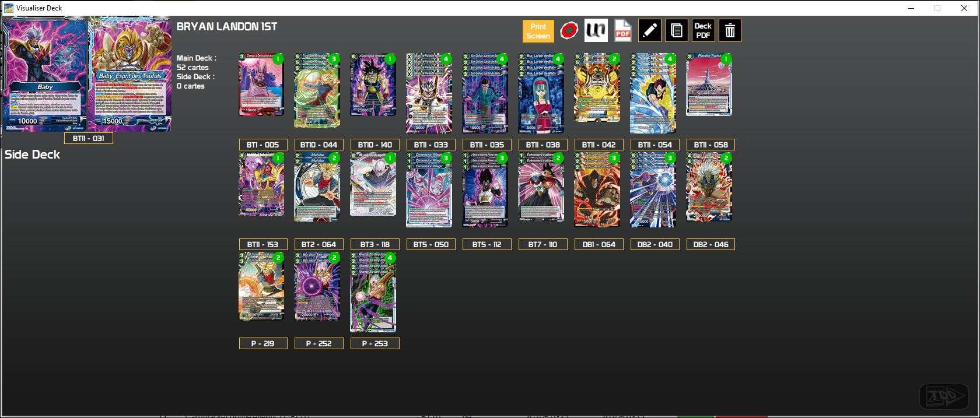Screen dimensions: 980x418
Task: Edit the deck with the pencil icon
Action: pyautogui.click(x=649, y=30)
